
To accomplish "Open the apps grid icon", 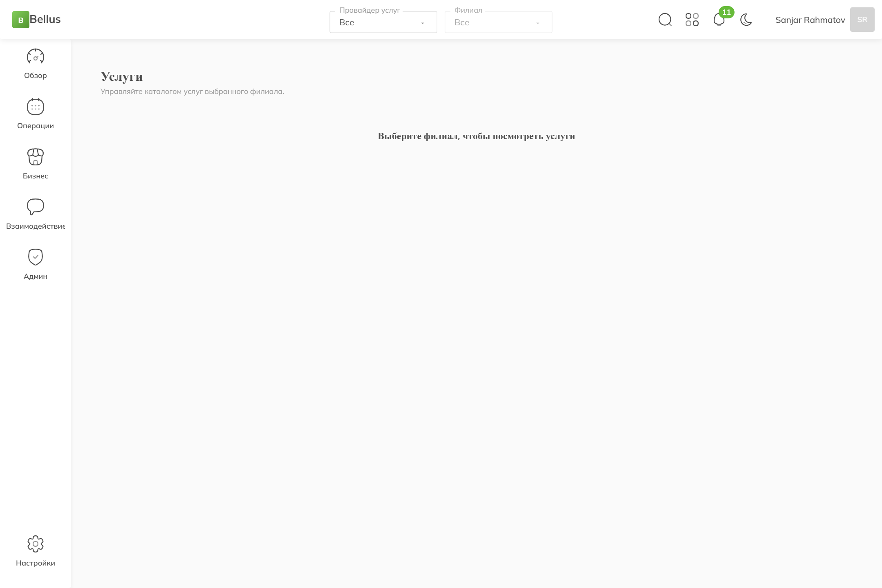I will tap(692, 20).
